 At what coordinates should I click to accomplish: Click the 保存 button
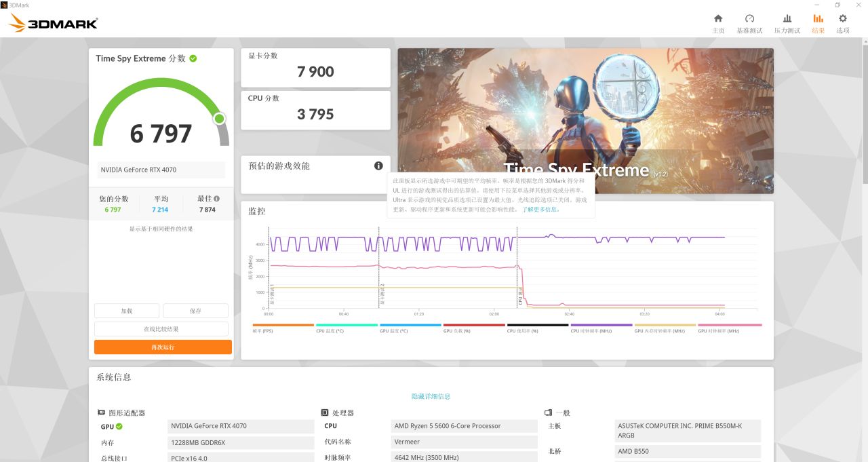(x=195, y=311)
